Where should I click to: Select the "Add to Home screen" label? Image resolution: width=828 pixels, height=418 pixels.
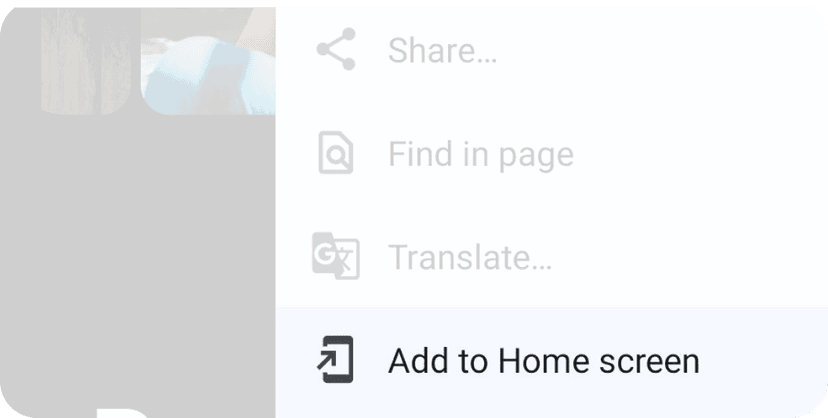point(543,361)
